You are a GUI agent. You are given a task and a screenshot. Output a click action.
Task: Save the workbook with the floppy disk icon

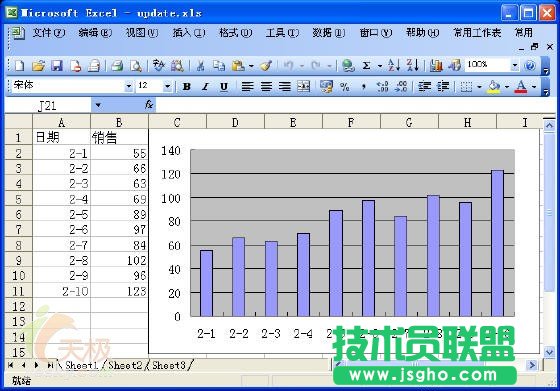click(x=57, y=66)
